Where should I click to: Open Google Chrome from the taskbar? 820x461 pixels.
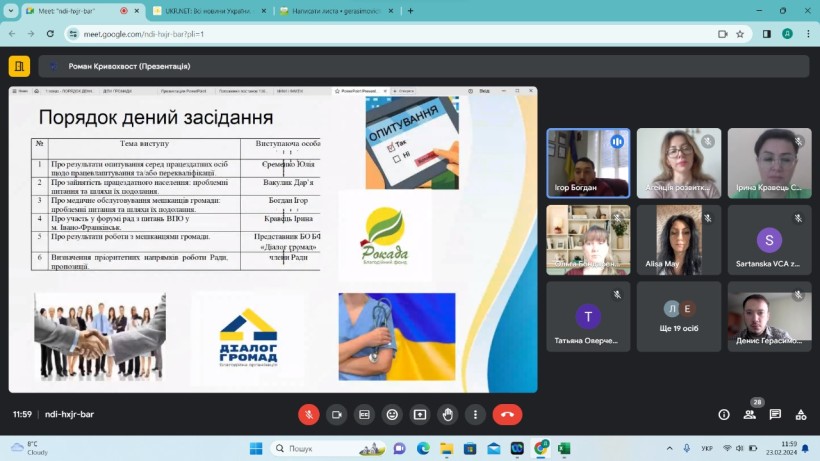point(541,448)
